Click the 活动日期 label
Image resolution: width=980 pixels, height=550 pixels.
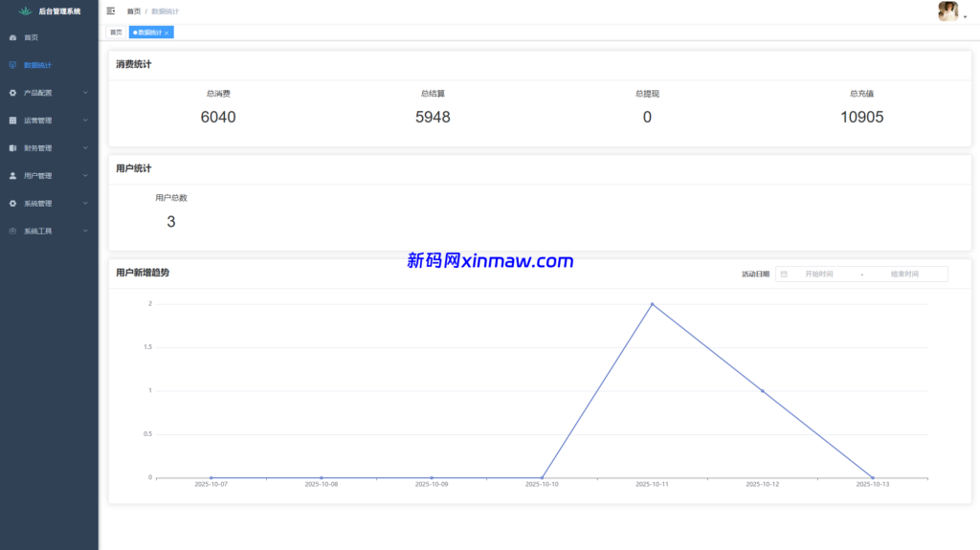coord(756,274)
